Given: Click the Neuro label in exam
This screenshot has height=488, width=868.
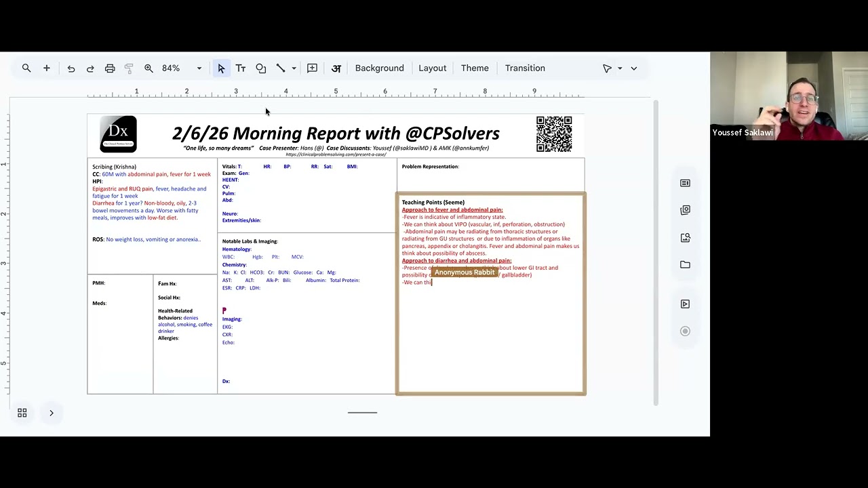Looking at the screenshot, I should pyautogui.click(x=230, y=214).
